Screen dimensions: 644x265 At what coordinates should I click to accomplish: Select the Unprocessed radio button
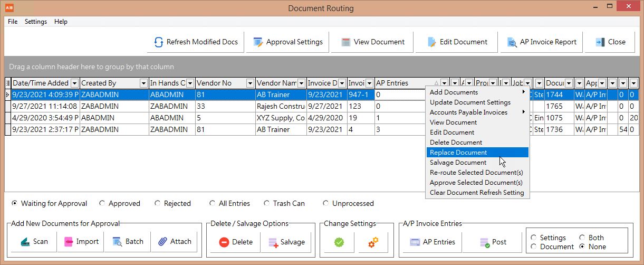point(325,203)
